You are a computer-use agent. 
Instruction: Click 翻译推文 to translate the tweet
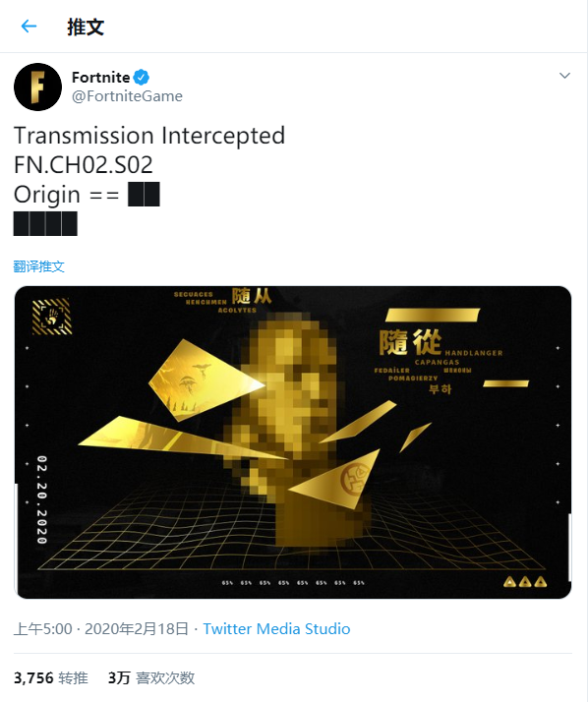39,266
